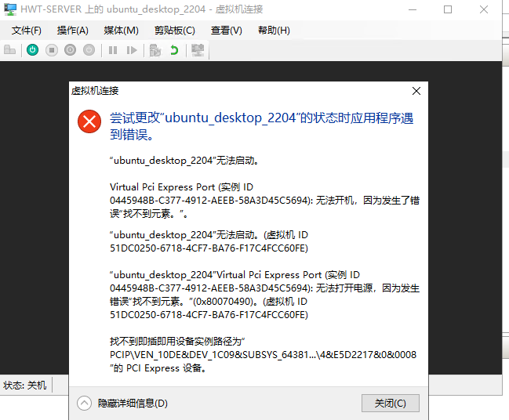Click the red error icon in dialog
This screenshot has height=420, width=509.
89,121
